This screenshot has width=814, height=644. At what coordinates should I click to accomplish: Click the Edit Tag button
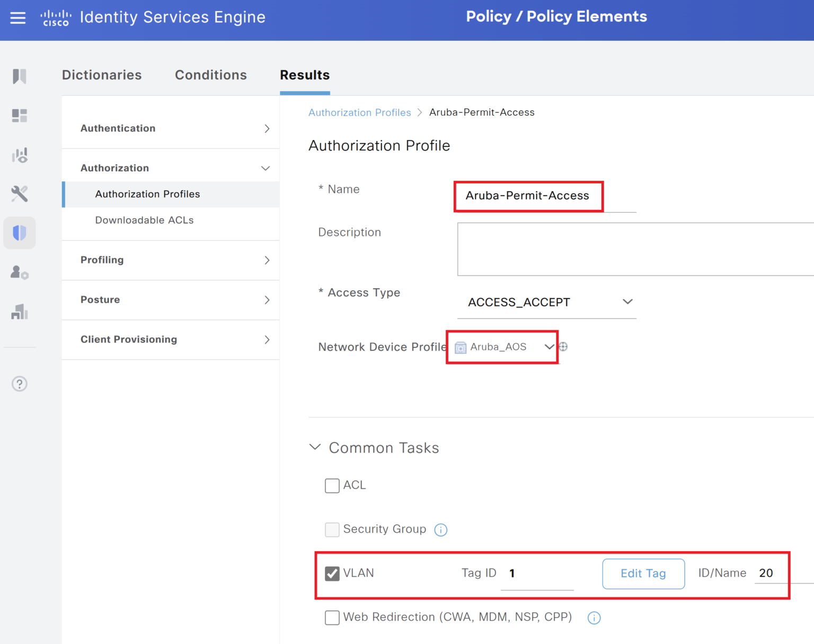pyautogui.click(x=643, y=574)
